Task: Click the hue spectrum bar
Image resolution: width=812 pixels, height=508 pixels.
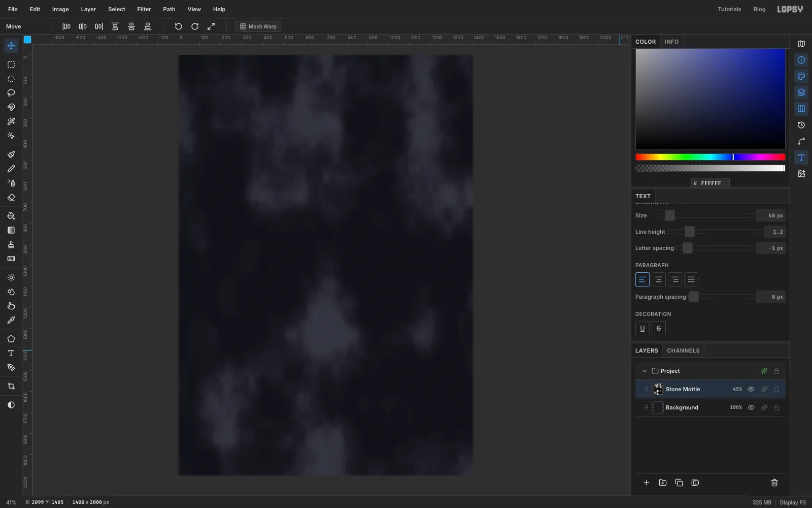Action: tap(709, 157)
